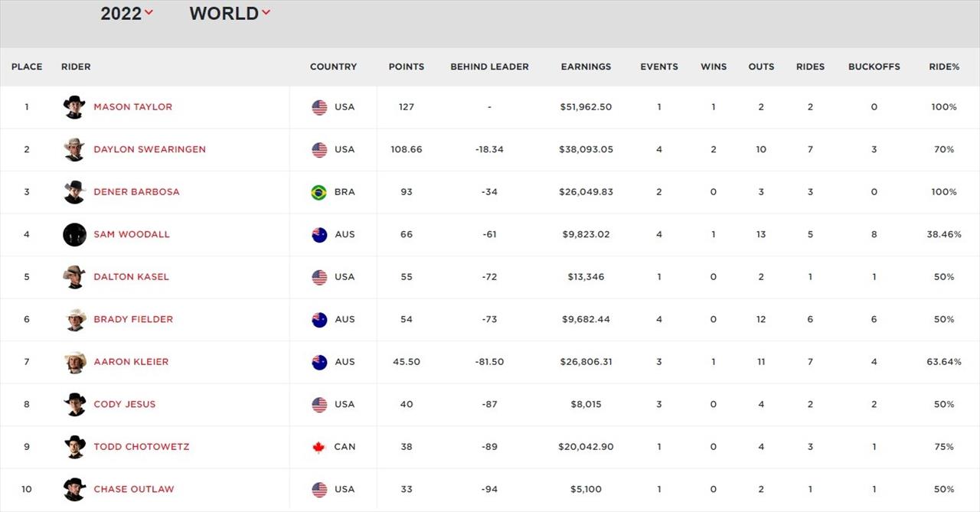Open Mason Taylor's rider profile link
980x512 pixels.
[x=132, y=107]
